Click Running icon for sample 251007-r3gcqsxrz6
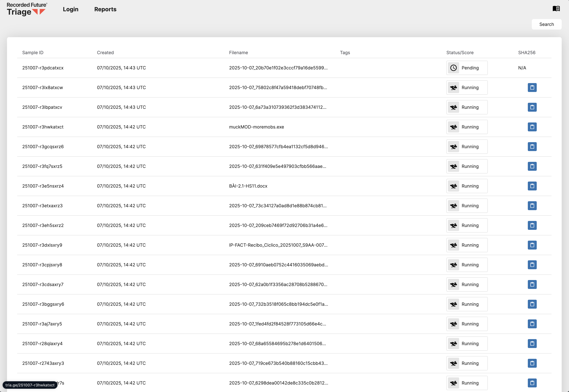This screenshot has height=392, width=569. [x=453, y=147]
